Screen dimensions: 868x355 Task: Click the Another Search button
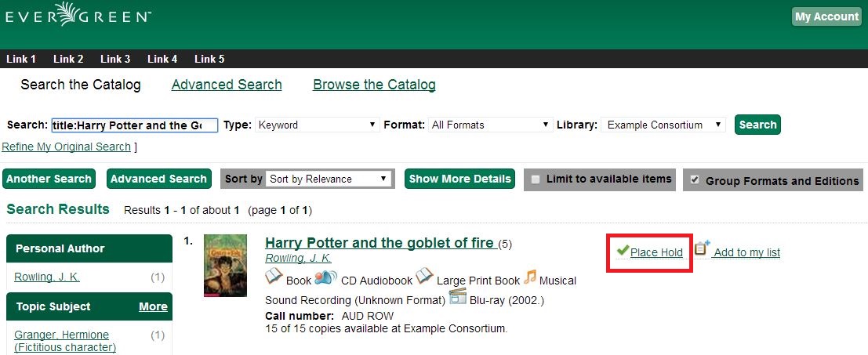coord(49,179)
